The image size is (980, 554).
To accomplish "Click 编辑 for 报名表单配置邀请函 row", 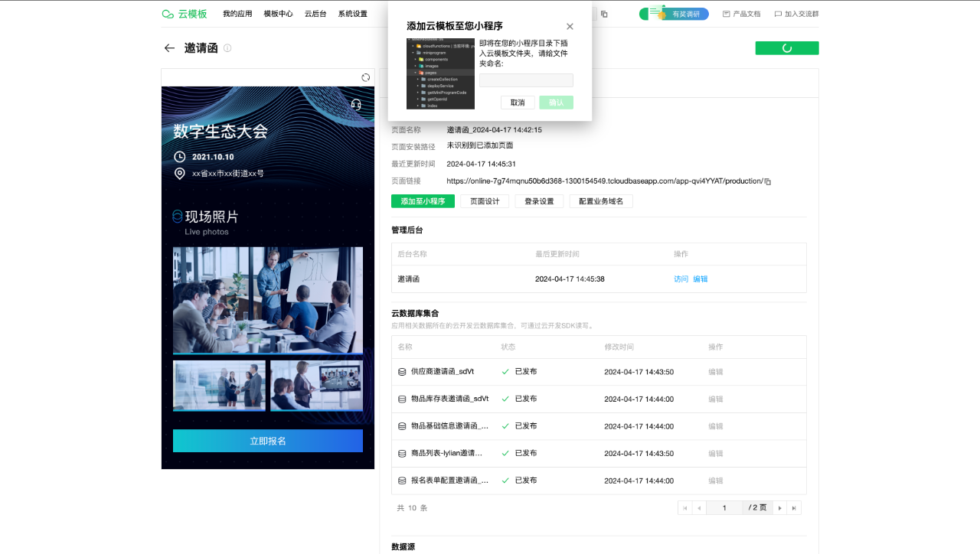I will pos(716,481).
